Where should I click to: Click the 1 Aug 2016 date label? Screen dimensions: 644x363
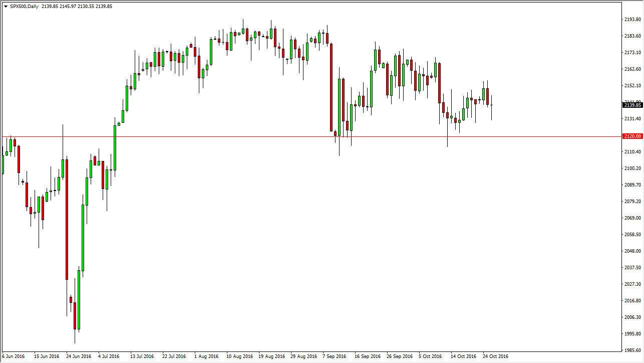[x=205, y=356]
